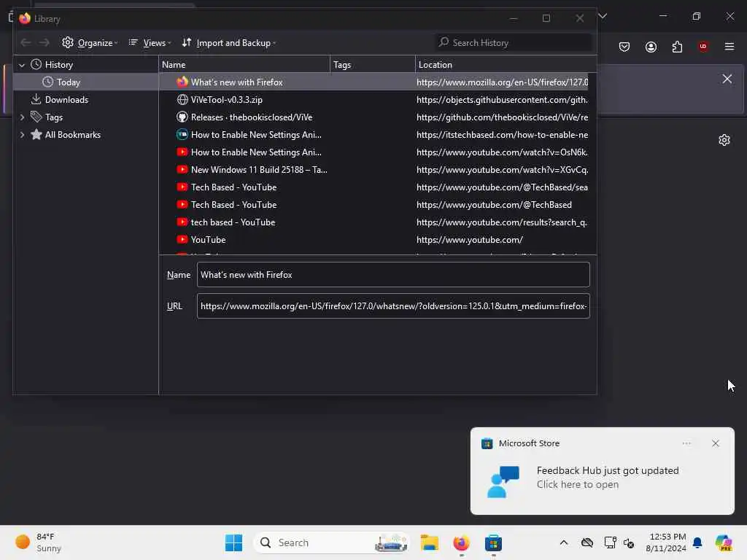Expand the All Bookmarks node

pyautogui.click(x=22, y=135)
